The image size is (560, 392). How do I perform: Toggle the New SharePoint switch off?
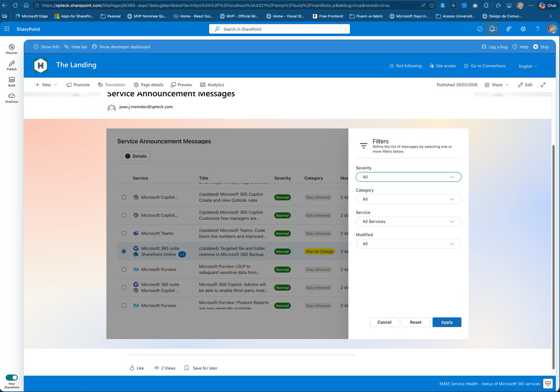pyautogui.click(x=11, y=377)
